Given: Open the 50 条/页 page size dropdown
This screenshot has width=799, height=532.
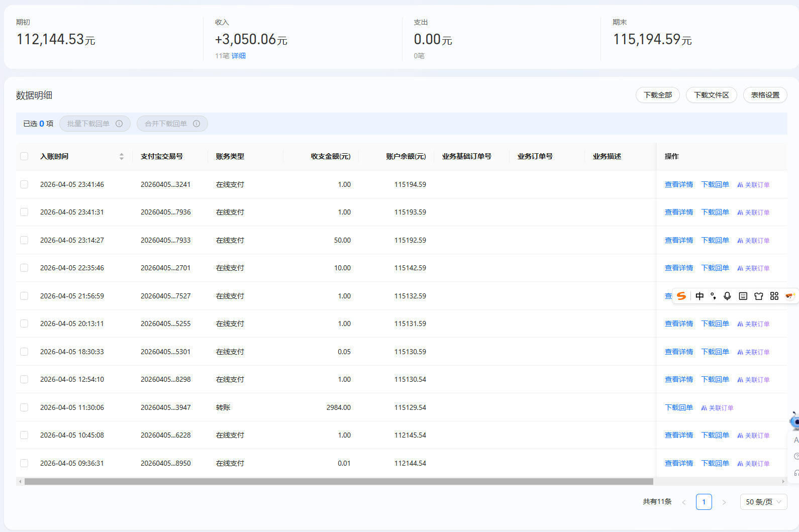Looking at the screenshot, I should tap(763, 502).
